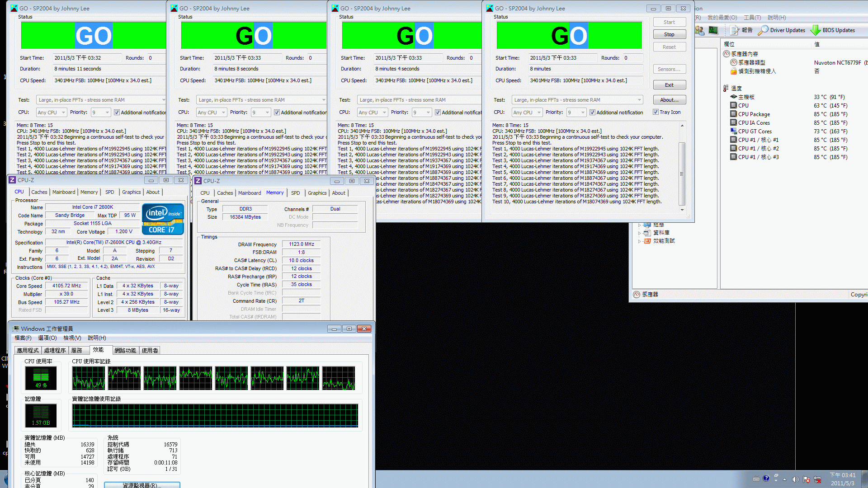Click the users toolbar icon in Everest
868x488 pixels.
pyautogui.click(x=700, y=30)
